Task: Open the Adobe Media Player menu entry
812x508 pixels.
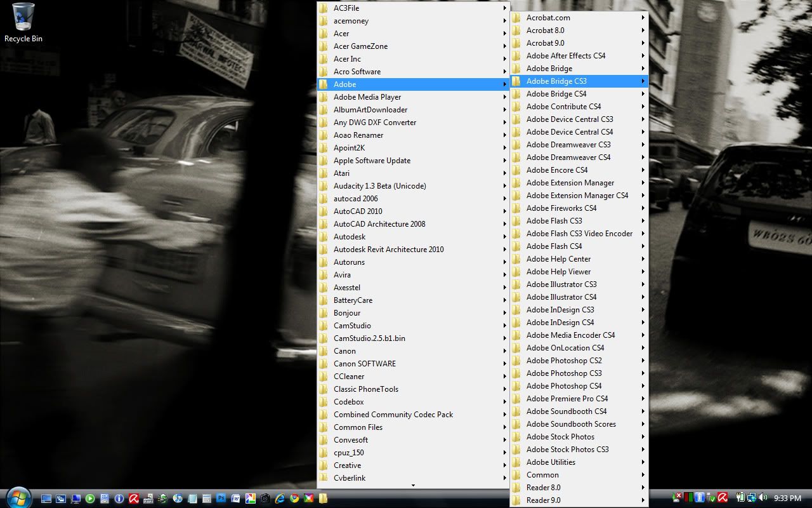Action: point(414,97)
